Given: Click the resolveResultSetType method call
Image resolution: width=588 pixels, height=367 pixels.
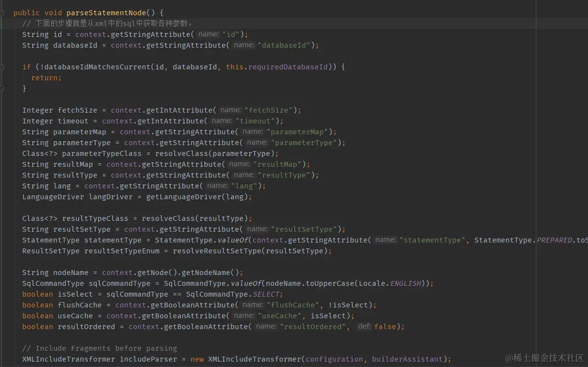Looking at the screenshot, I should [x=217, y=251].
